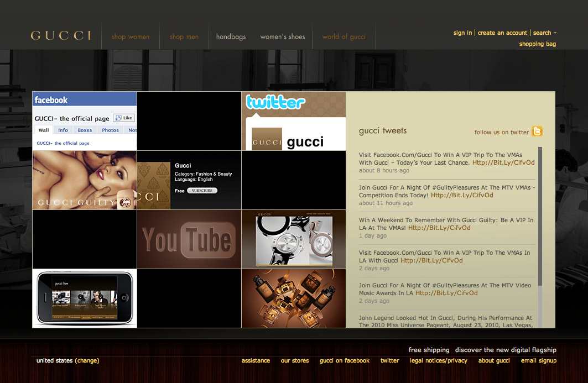588x383 pixels.
Task: Open the assistance footer link
Action: point(256,360)
